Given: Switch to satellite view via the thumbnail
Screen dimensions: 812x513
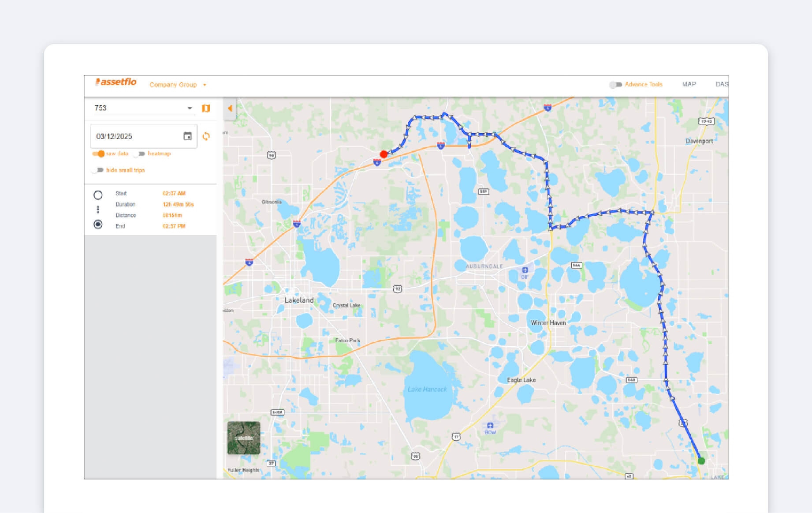Looking at the screenshot, I should (243, 438).
